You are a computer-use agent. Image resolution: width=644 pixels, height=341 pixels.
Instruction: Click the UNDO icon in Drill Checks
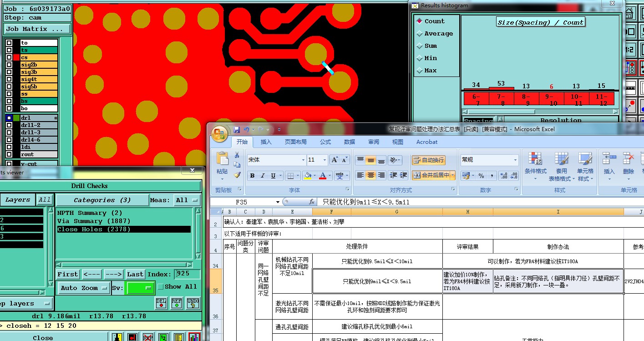(x=193, y=303)
